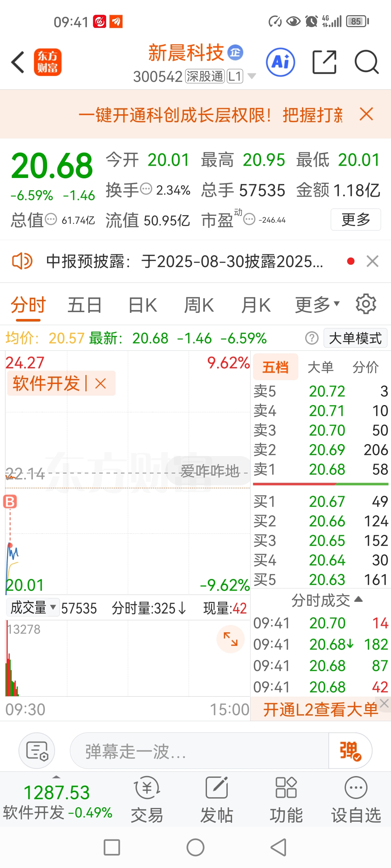Tap the 发帖 post icon
391x868 pixels.
216,800
